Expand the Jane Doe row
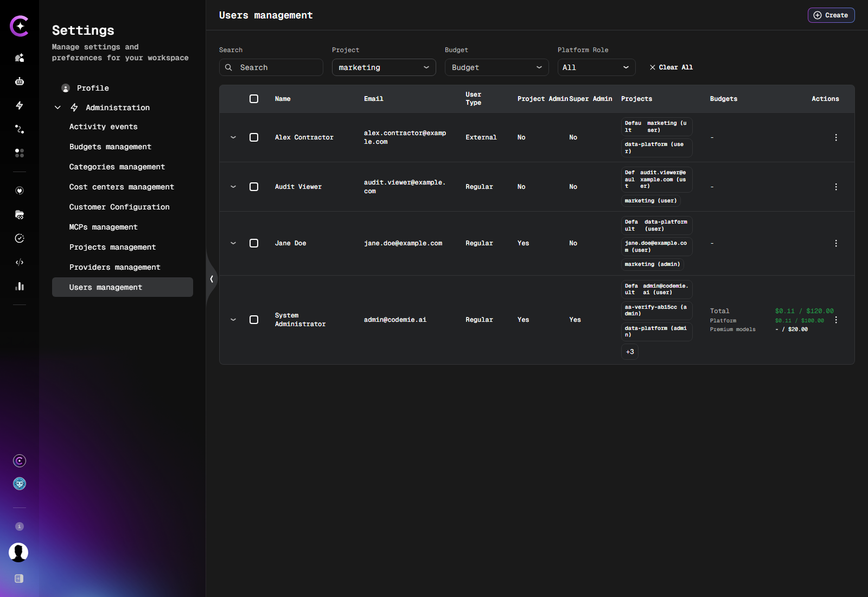868x597 pixels. point(233,243)
